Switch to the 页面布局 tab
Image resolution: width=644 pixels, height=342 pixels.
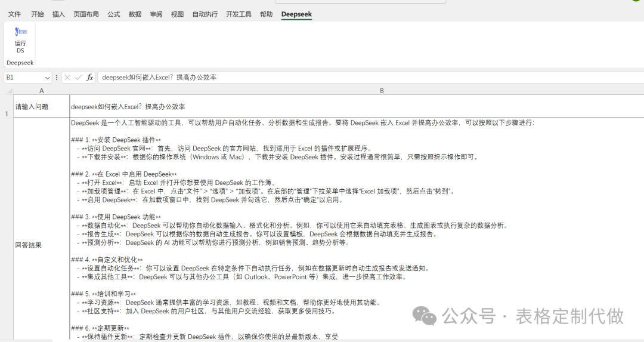tap(86, 14)
